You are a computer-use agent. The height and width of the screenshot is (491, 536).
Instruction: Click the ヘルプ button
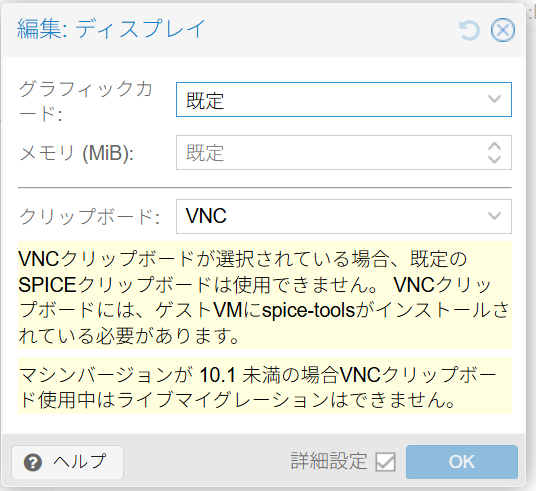(67, 462)
